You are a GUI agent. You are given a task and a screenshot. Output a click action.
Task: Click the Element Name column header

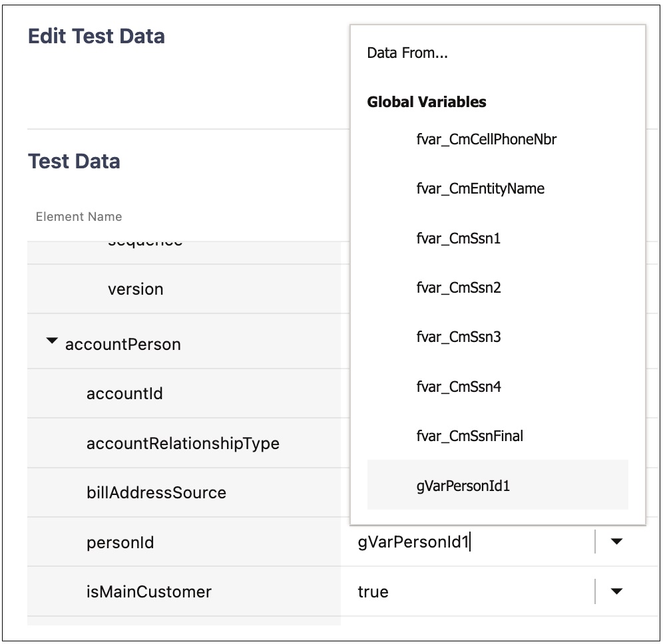(79, 217)
